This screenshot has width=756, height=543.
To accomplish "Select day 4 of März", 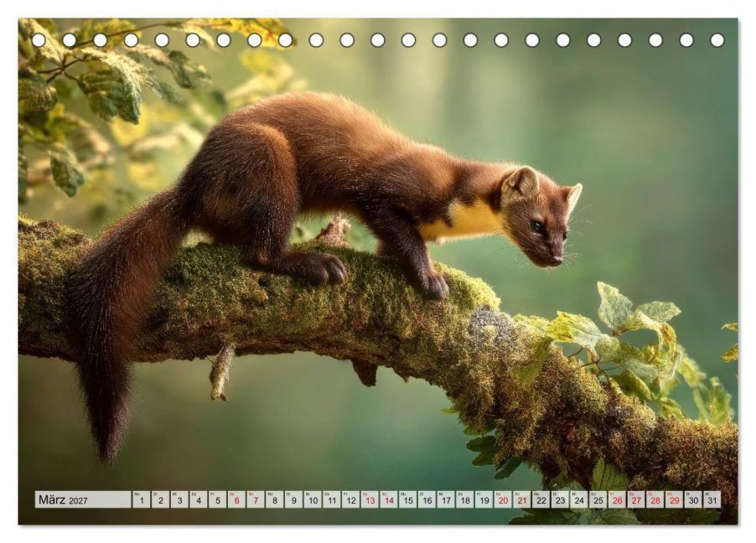I will coord(199,499).
